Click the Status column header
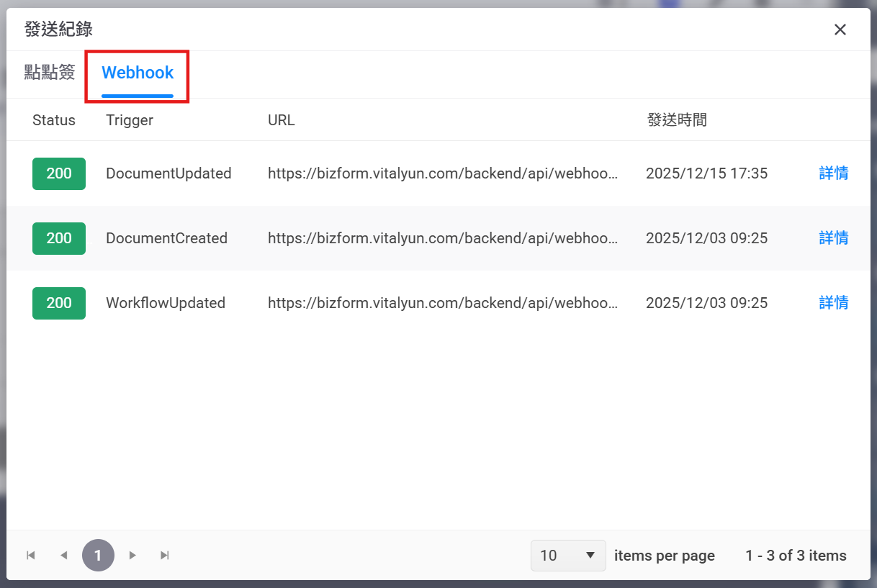 click(x=54, y=120)
